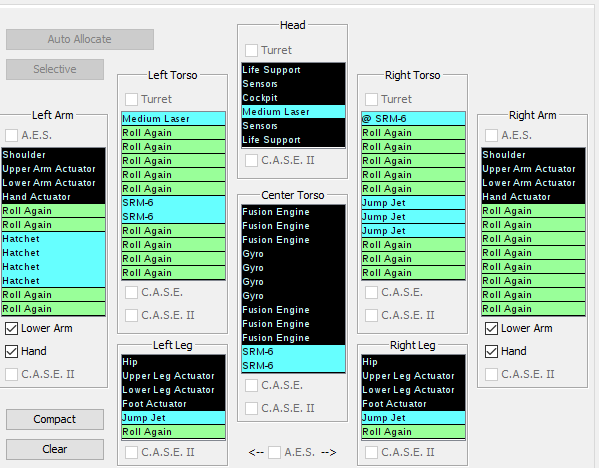Select the first SRM-6 slot in Left Torso
This screenshot has width=599, height=468.
coord(173,202)
